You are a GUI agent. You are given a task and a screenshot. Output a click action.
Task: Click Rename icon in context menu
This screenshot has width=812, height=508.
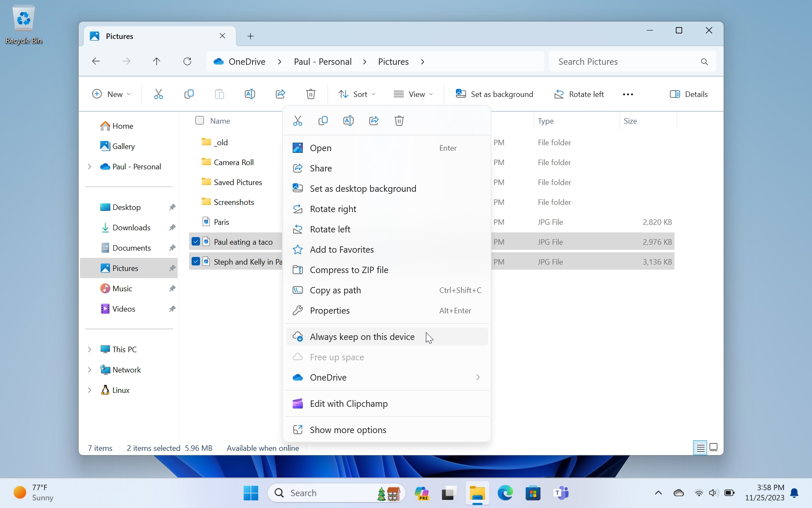tap(348, 121)
